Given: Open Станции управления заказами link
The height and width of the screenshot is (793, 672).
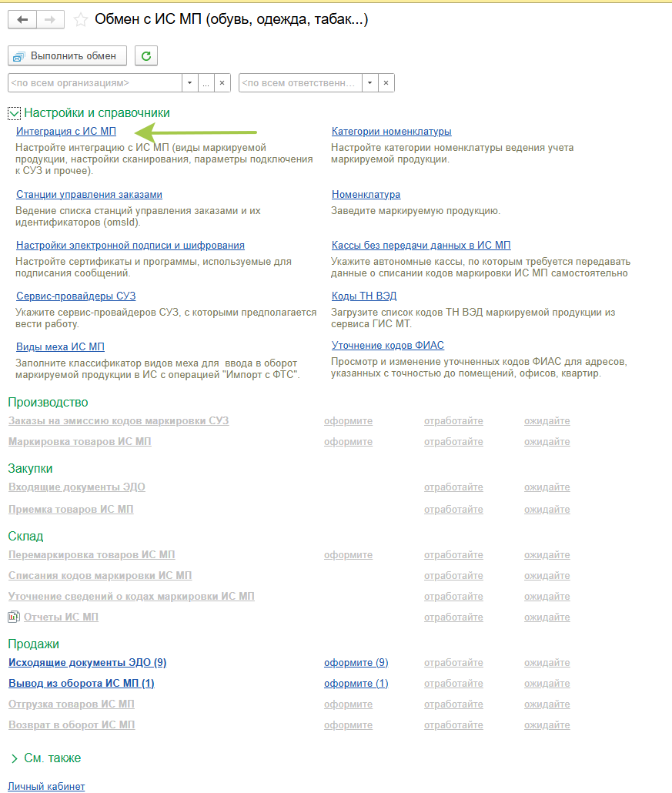Looking at the screenshot, I should tap(89, 195).
